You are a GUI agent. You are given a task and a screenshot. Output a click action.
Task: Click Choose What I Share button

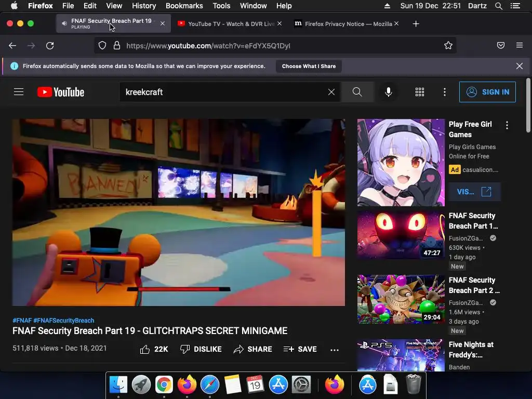pyautogui.click(x=309, y=66)
